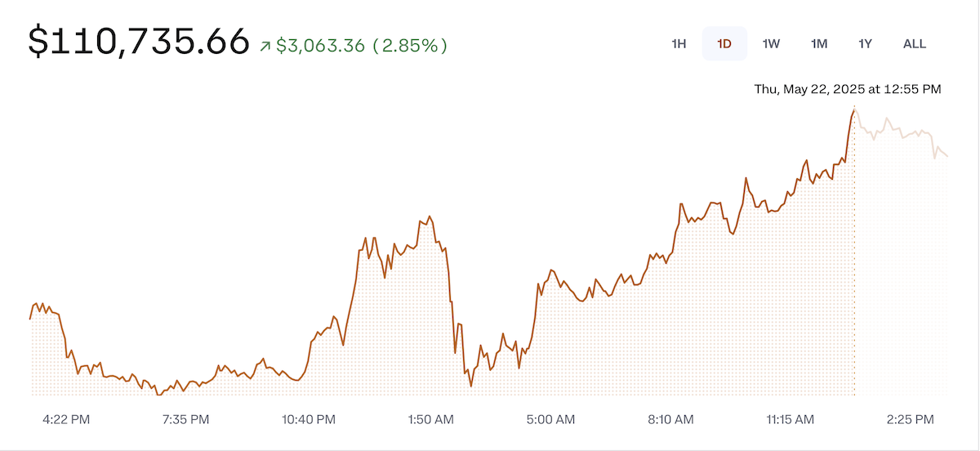Select the 1D time range
Screen dimensions: 980x451
pos(724,44)
